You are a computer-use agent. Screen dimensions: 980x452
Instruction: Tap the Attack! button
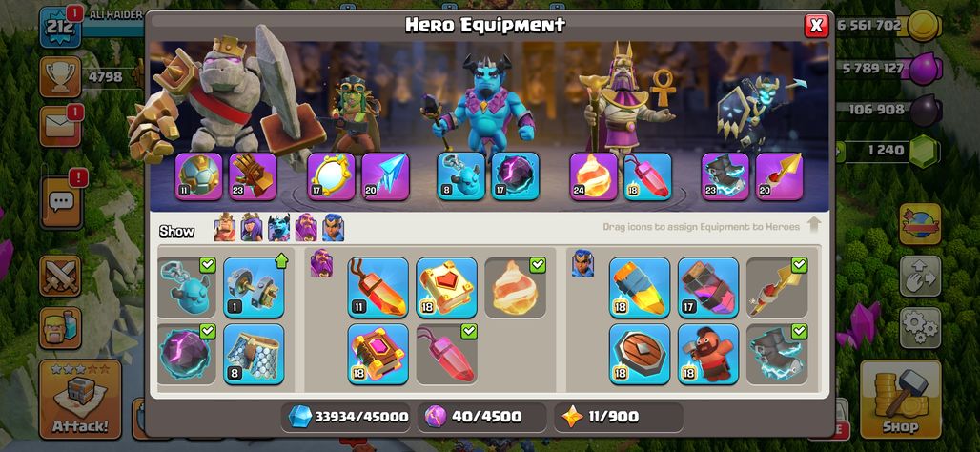click(80, 399)
